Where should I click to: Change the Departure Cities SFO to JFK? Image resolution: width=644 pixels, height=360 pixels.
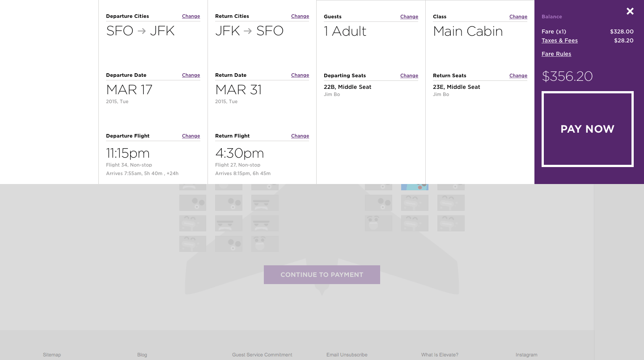(x=191, y=17)
